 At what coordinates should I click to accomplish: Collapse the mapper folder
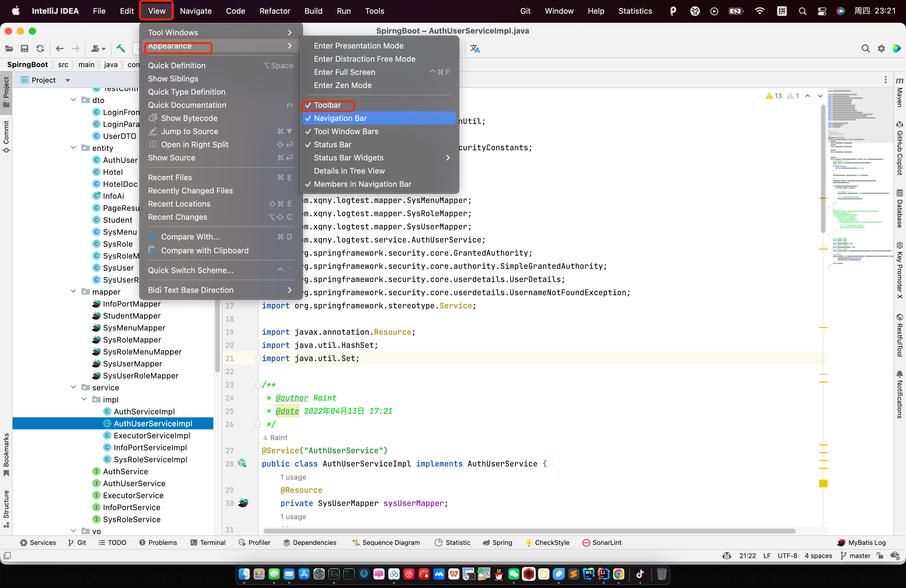click(x=73, y=292)
